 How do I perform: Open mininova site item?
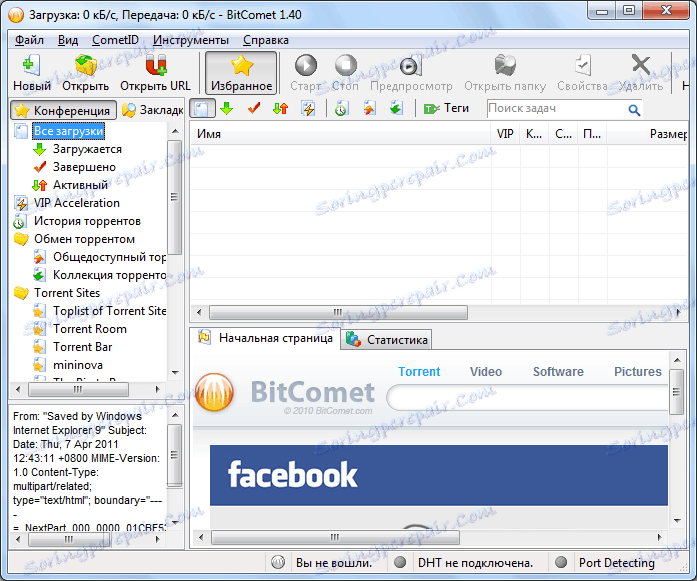point(78,365)
